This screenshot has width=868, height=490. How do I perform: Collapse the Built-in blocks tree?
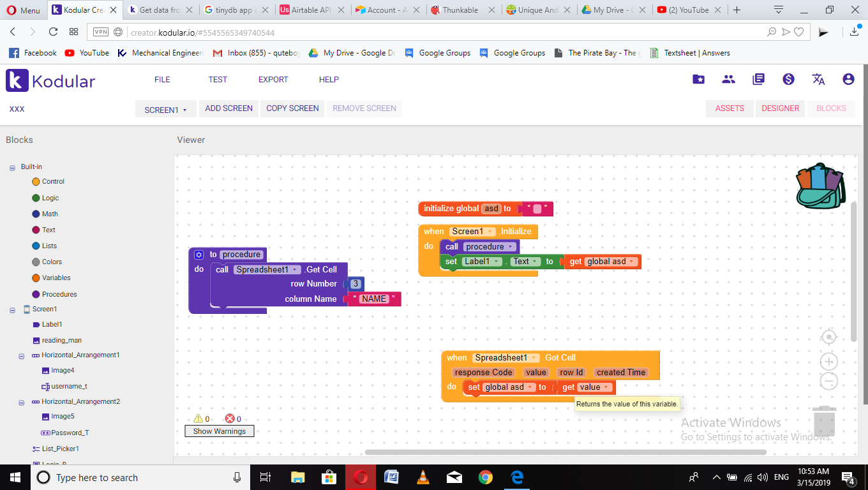12,167
